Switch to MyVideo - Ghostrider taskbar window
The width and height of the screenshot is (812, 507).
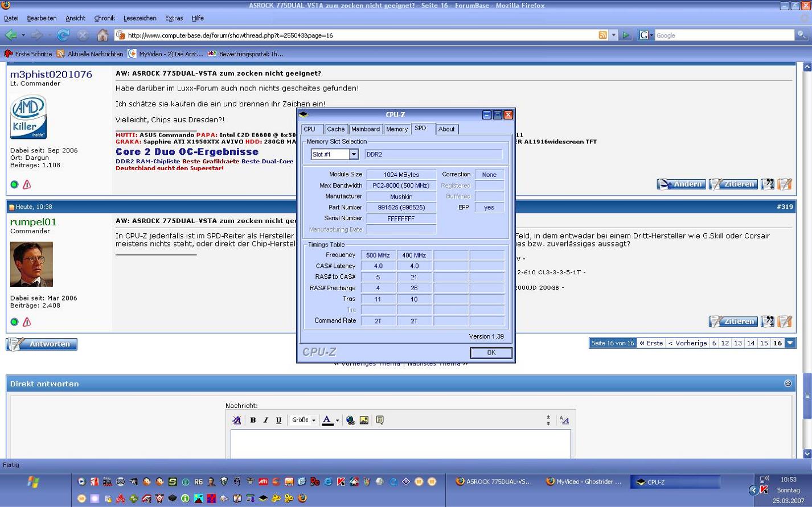583,482
